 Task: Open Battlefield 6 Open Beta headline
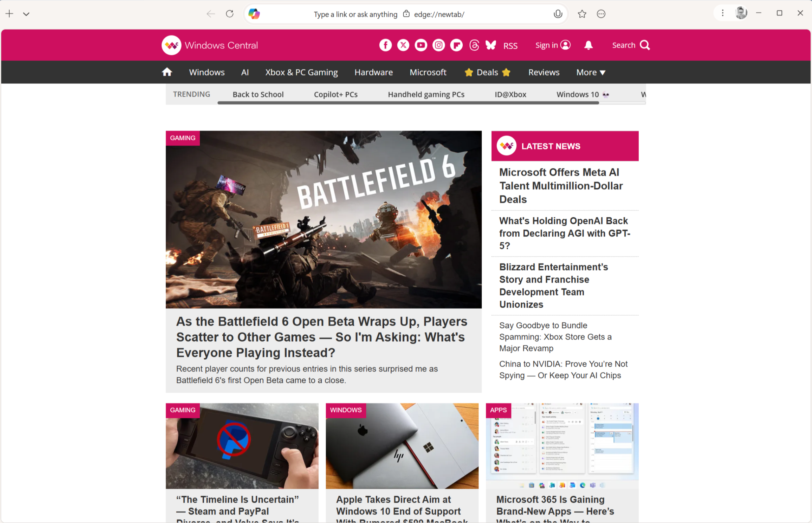point(322,337)
